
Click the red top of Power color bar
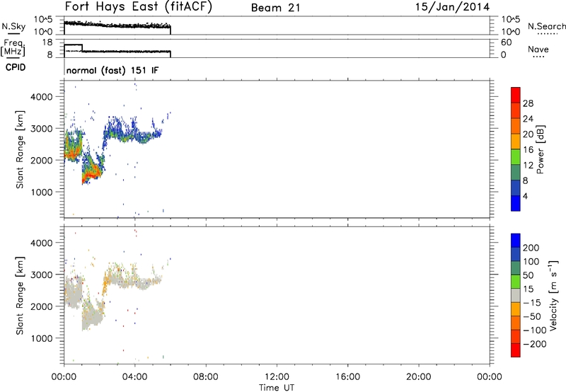(516, 93)
